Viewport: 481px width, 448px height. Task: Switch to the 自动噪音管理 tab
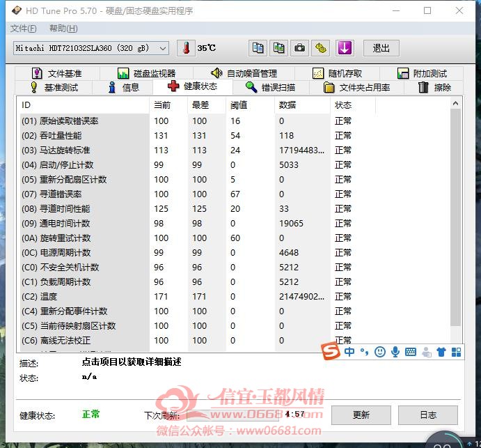(x=244, y=73)
